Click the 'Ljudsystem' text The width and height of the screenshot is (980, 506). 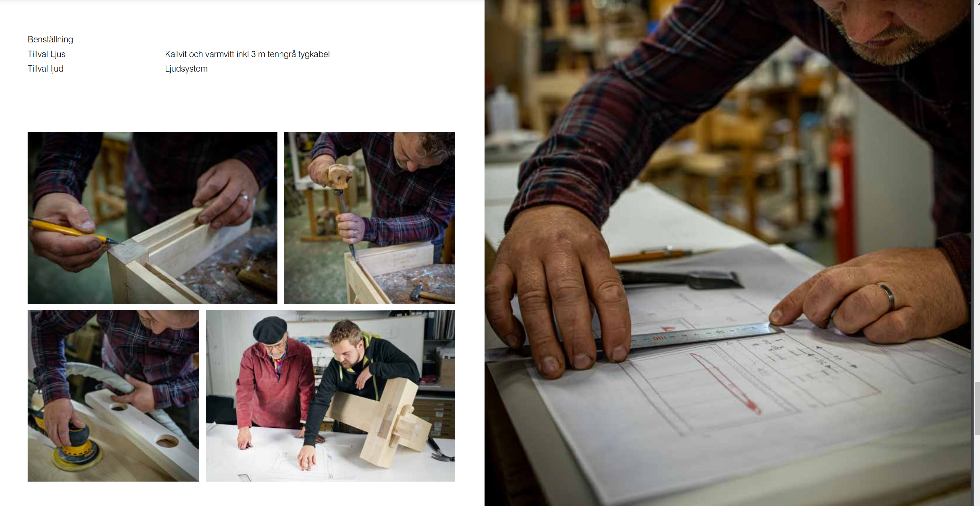(x=186, y=69)
